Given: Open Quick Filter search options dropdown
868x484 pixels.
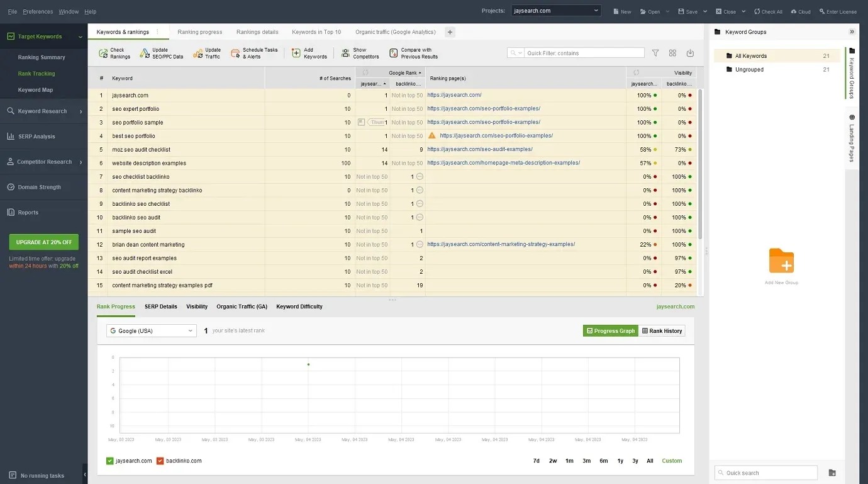Looking at the screenshot, I should tap(516, 53).
